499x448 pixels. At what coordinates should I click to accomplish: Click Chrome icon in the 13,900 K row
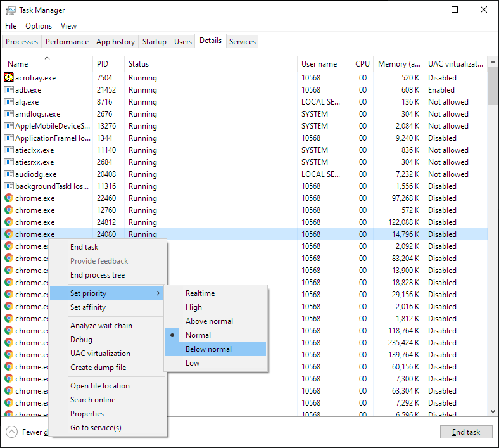(9, 271)
